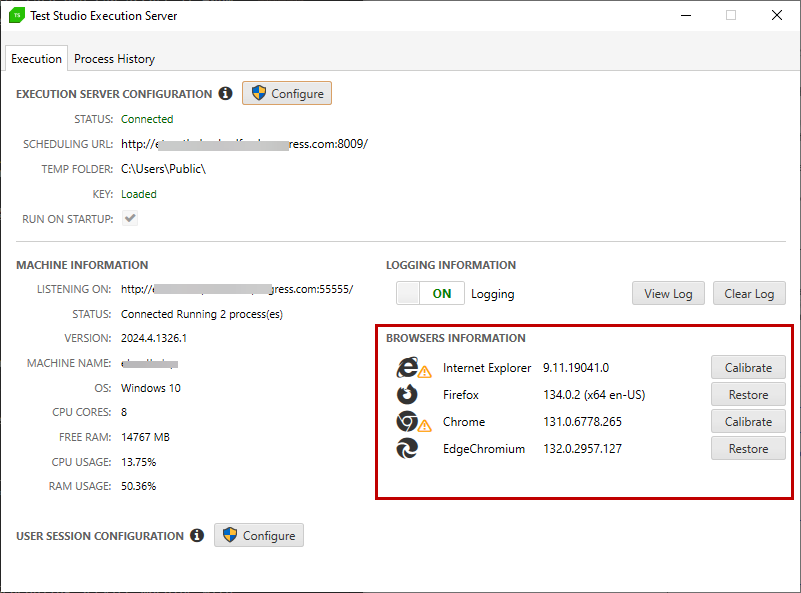
Task: Toggle the Logging ON switch
Action: [x=430, y=293]
